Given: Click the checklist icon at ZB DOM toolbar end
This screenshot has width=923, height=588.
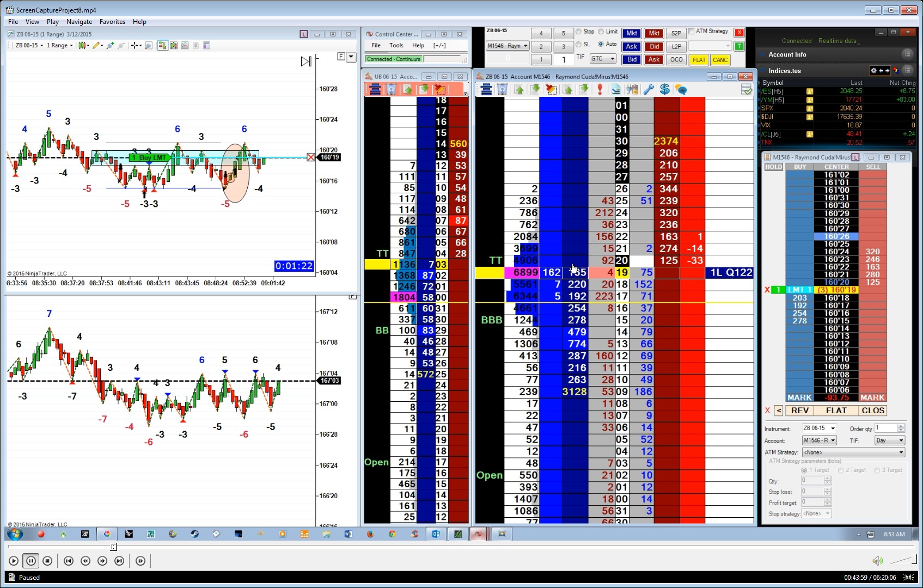Looking at the screenshot, I should coord(747,89).
